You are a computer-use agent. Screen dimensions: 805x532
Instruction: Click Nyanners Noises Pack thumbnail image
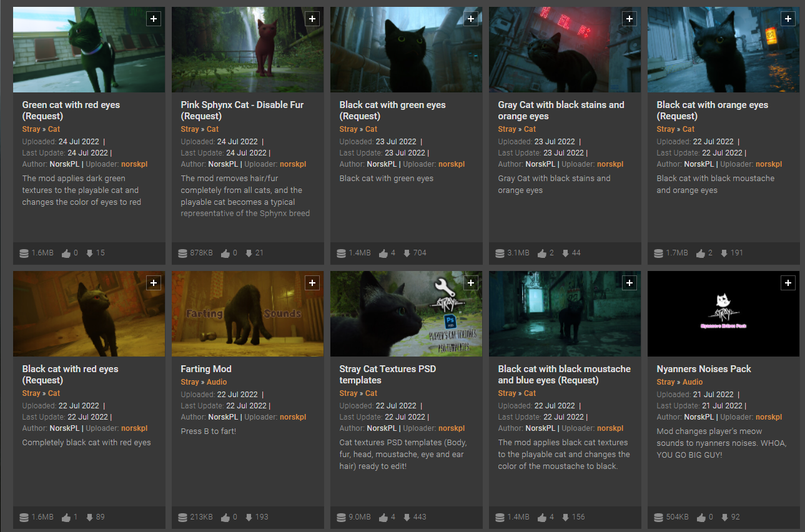coord(723,314)
